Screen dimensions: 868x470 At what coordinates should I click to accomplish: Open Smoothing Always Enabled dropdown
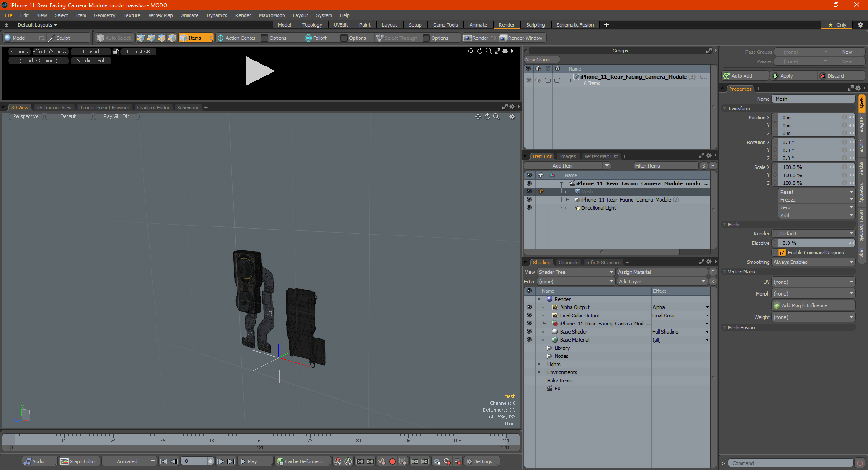(813, 262)
